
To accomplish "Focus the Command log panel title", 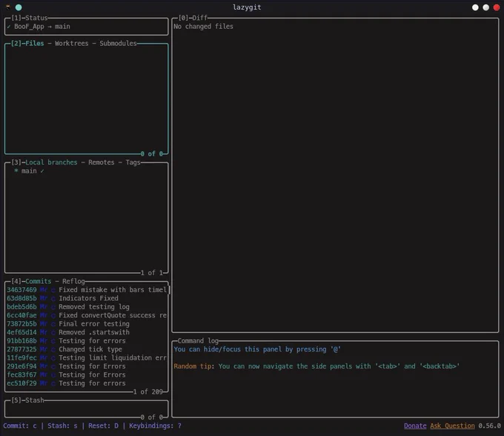I will click(198, 341).
